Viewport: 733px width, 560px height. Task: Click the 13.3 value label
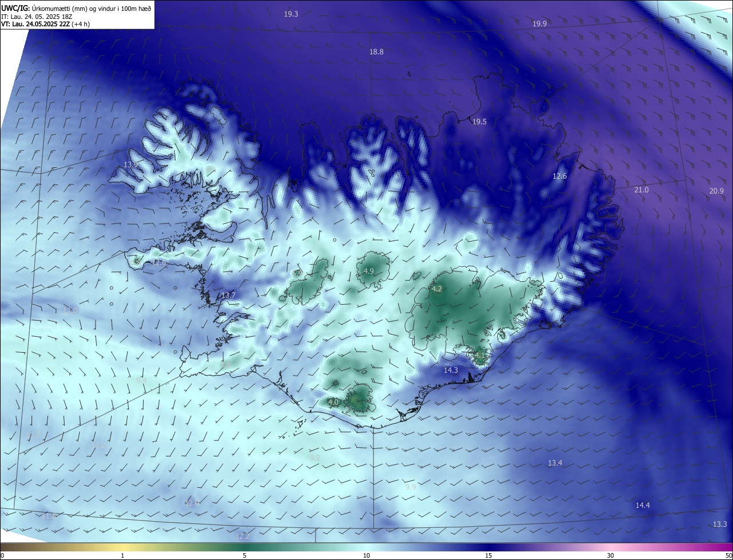pyautogui.click(x=720, y=524)
